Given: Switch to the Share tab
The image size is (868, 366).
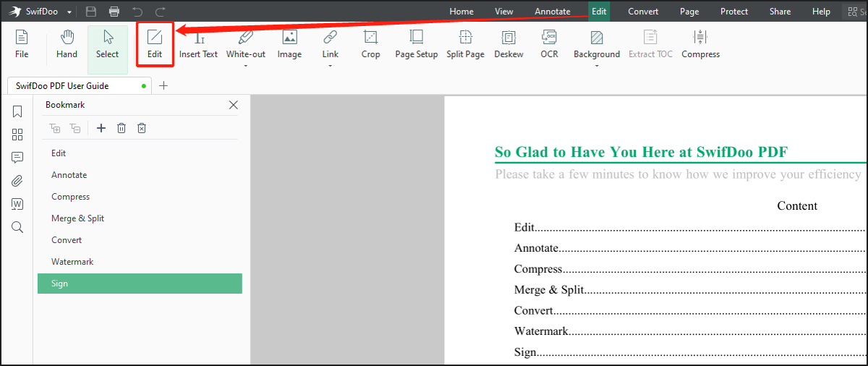Looking at the screenshot, I should pyautogui.click(x=780, y=12).
